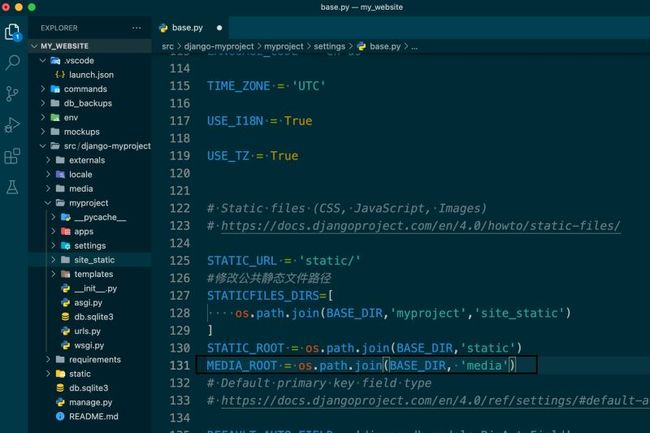Click the Python icon beside urls.py

tap(65, 331)
